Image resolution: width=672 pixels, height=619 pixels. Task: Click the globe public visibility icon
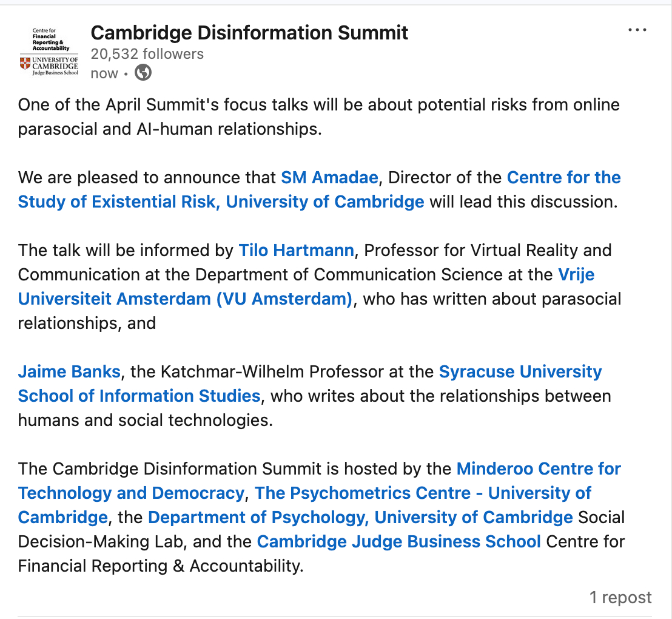point(143,73)
